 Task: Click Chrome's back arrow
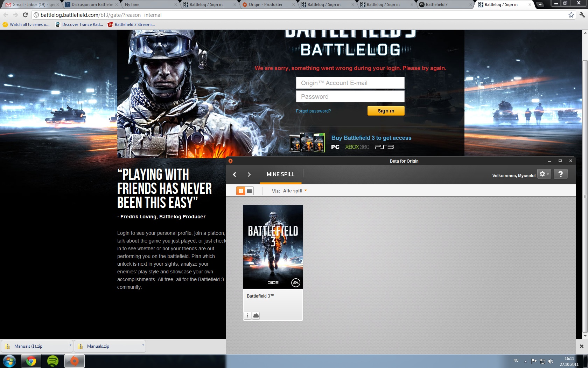pos(6,15)
